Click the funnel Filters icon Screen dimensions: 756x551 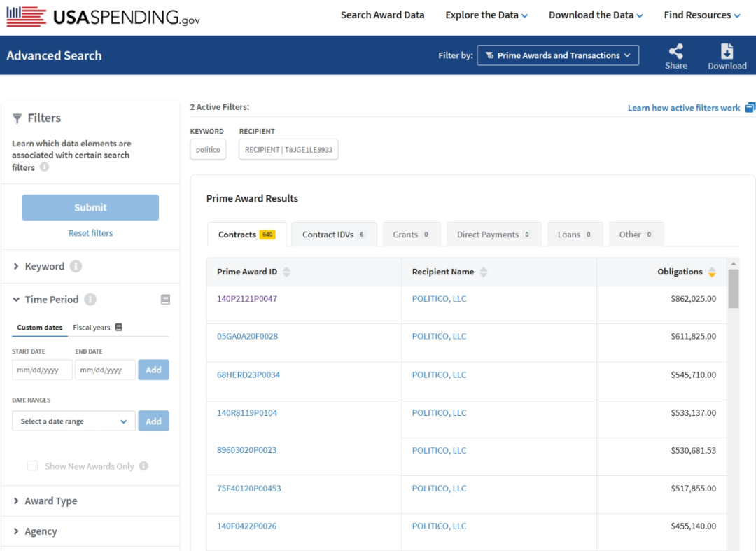coord(17,118)
